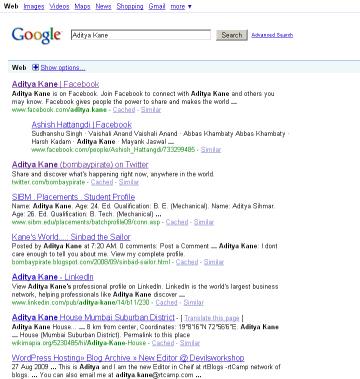
Task: Open Aditya Kane | Facebook result
Action: point(55,84)
